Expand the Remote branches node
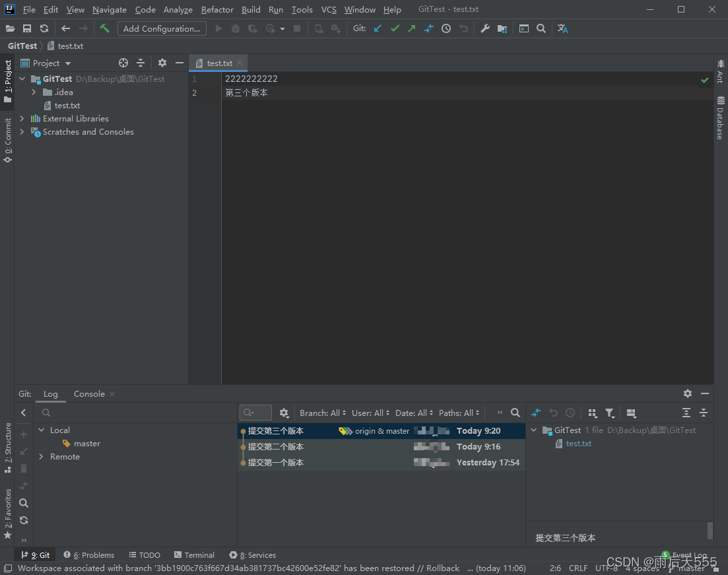Viewport: 728px width, 575px height. coord(42,457)
